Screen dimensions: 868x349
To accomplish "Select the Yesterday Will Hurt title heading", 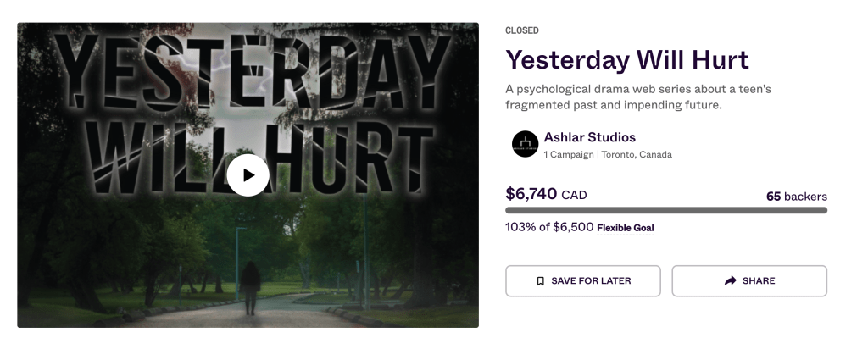I will 627,60.
